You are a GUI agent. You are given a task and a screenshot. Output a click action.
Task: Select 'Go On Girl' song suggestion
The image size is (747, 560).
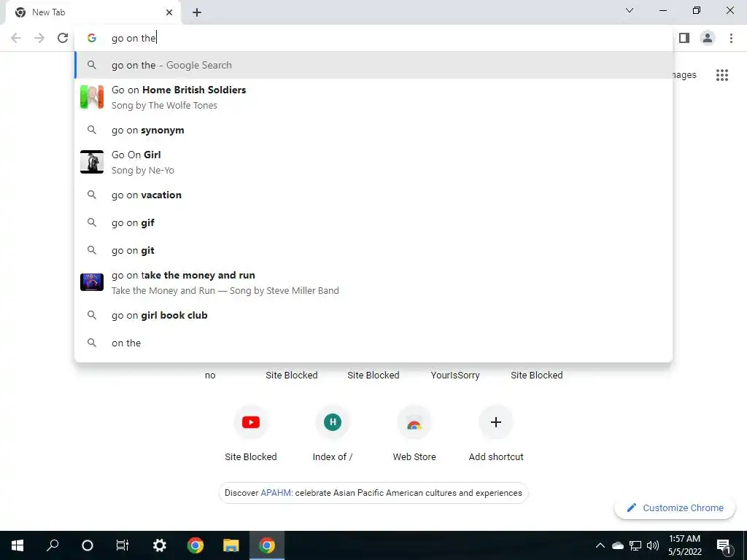pyautogui.click(x=373, y=163)
